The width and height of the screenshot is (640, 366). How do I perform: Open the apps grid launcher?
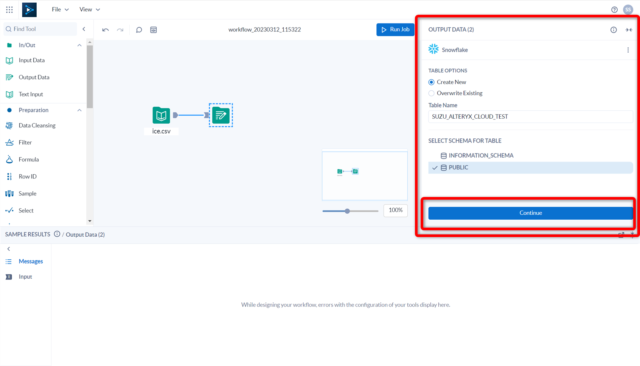9,9
